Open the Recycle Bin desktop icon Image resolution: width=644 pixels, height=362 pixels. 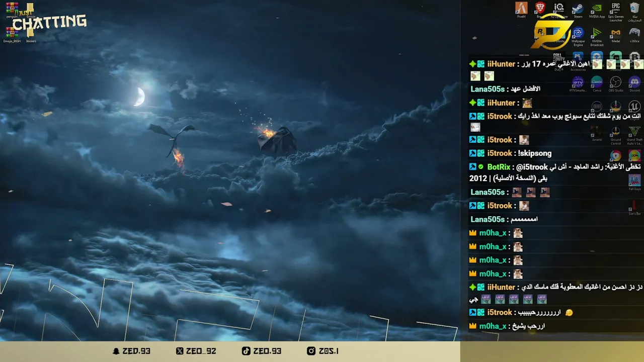[x=634, y=12]
